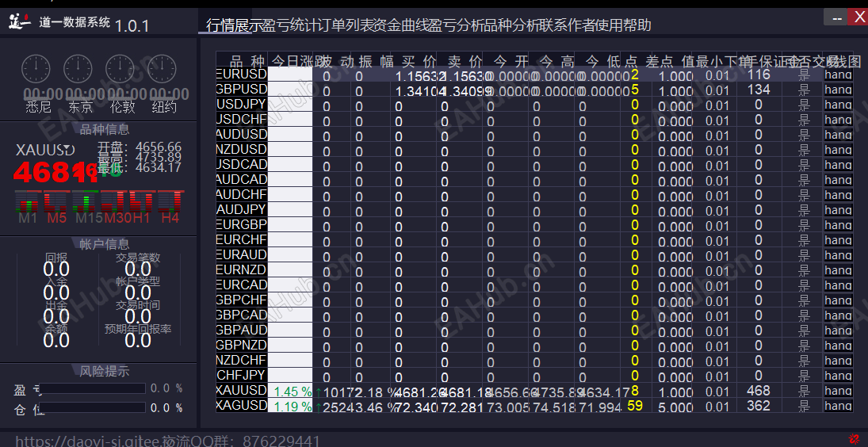
Task: Select the H4 timeframe signal meter
Action: 170,201
